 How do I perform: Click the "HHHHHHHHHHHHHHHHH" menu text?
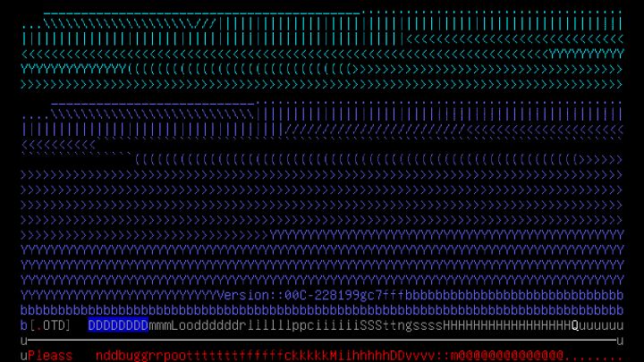(507, 325)
